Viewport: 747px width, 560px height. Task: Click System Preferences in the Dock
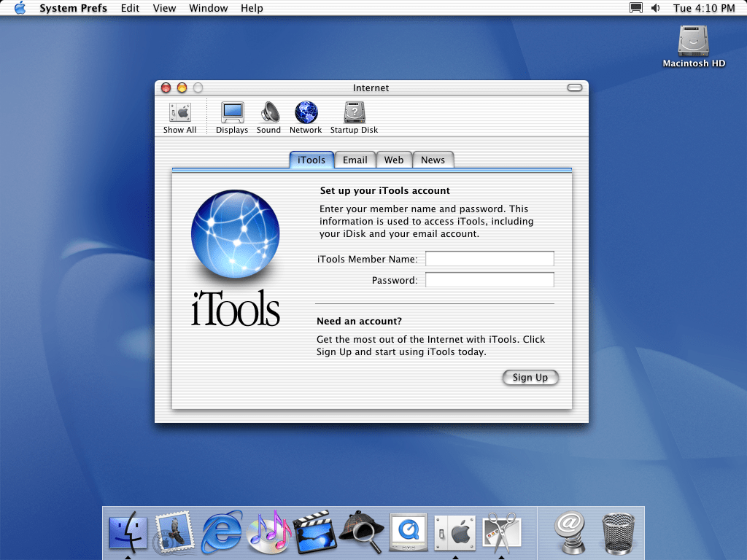coord(455,532)
